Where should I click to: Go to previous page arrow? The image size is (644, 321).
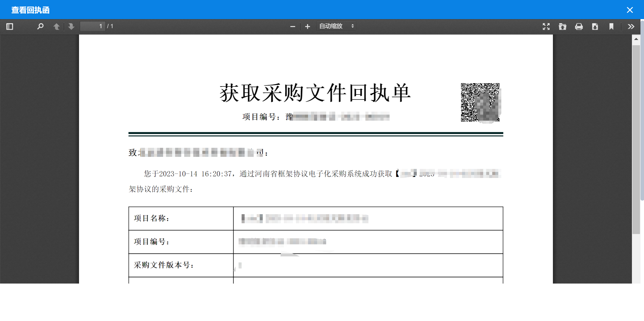click(x=56, y=26)
